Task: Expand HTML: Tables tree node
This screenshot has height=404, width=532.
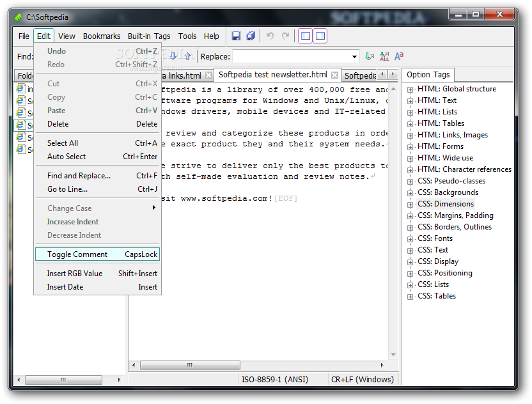Action: tap(410, 124)
